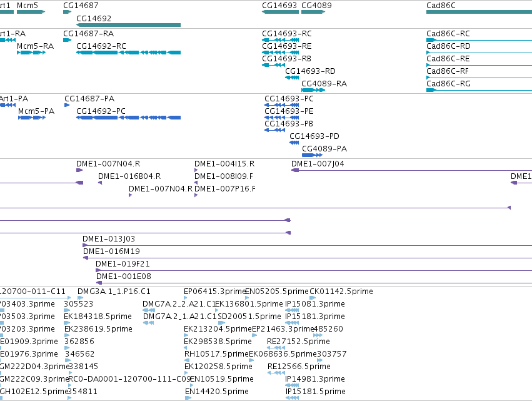Select EST EK238619.5prime
This screenshot has height=401, width=532.
pos(66,335)
